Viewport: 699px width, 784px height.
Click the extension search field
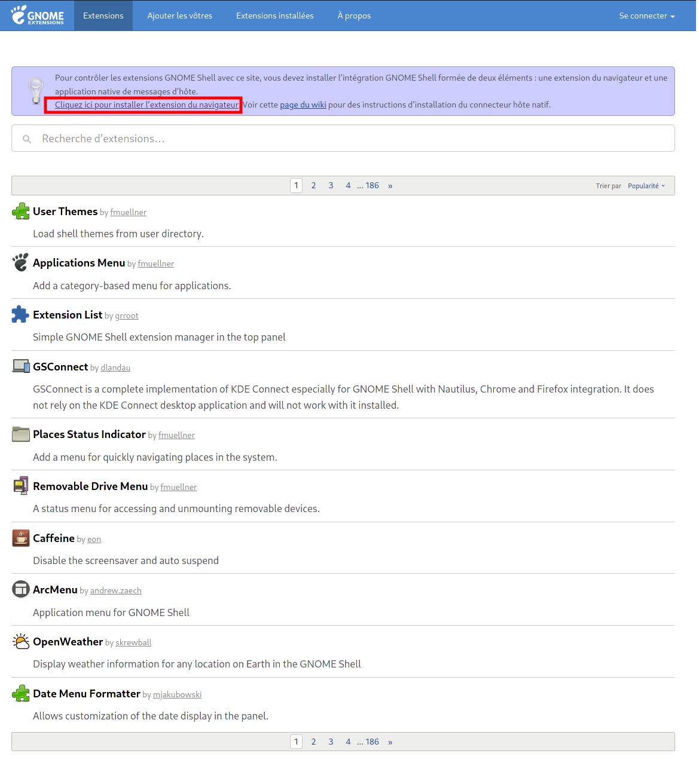click(343, 139)
